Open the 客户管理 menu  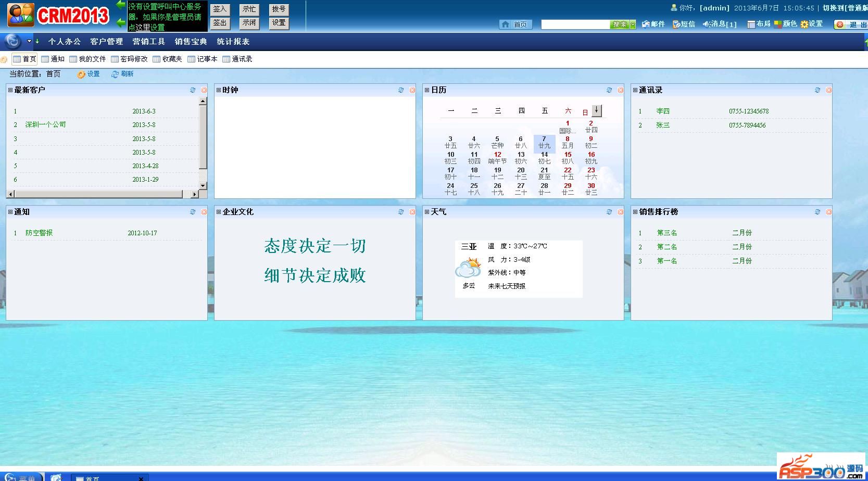click(x=106, y=42)
